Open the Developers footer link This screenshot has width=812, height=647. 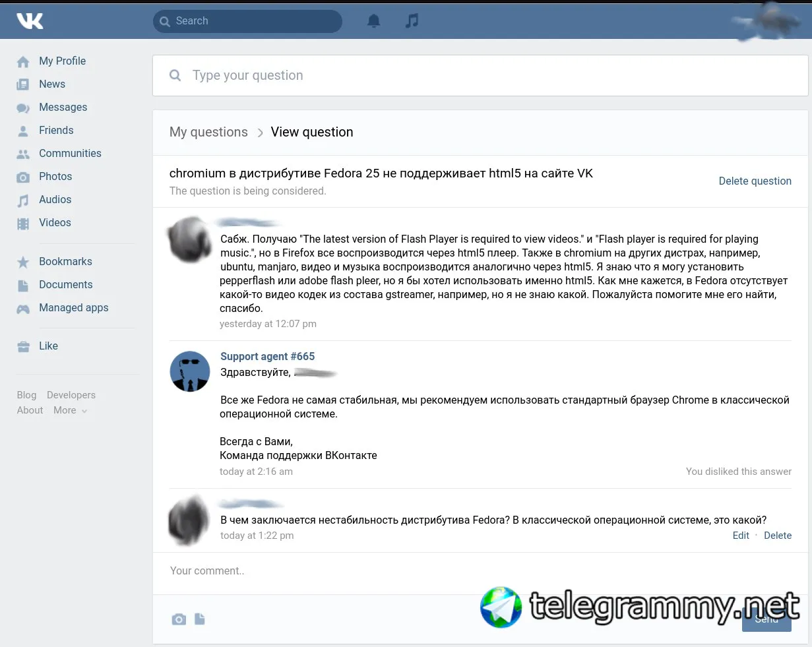(x=71, y=395)
